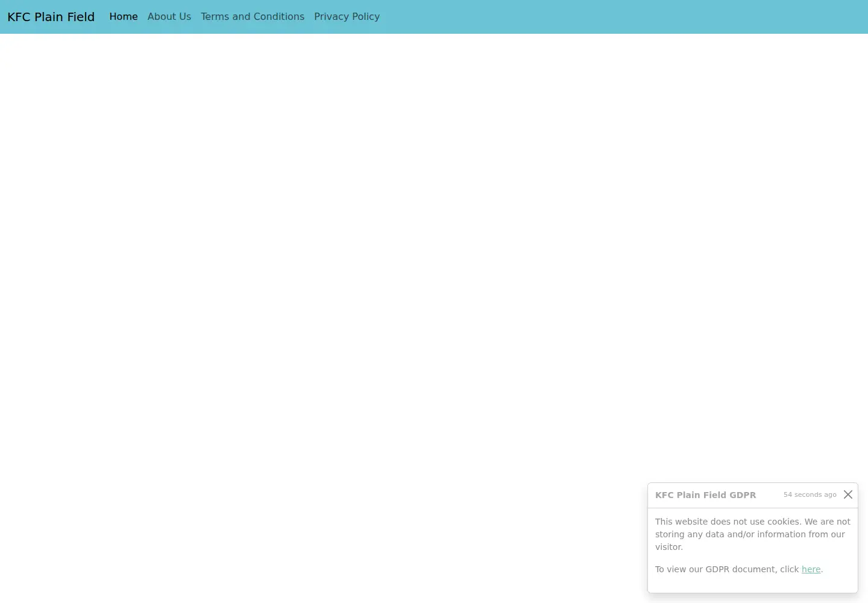This screenshot has width=868, height=603.
Task: Open Terms and Conditions page
Action: (253, 17)
